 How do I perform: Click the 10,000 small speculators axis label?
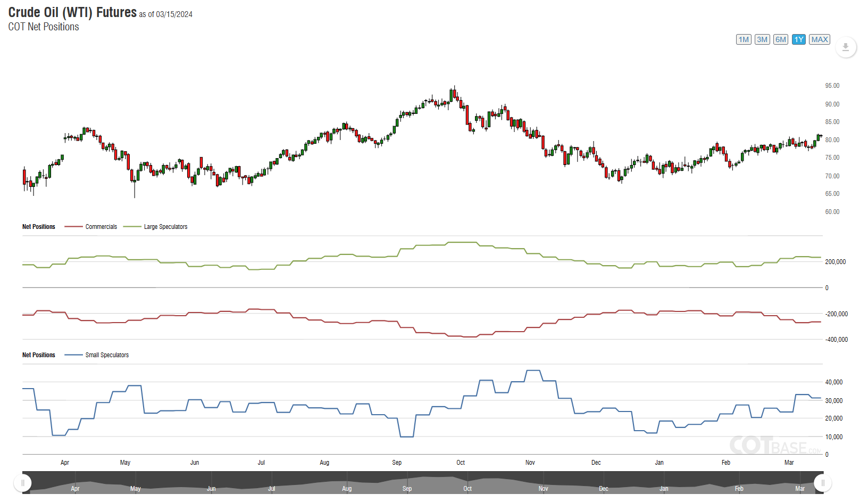(x=834, y=437)
